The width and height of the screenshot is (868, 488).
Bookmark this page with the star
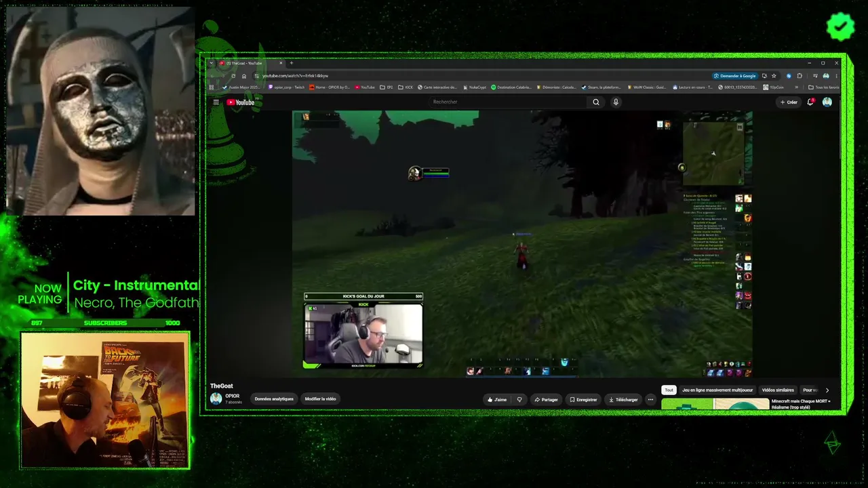(x=774, y=76)
